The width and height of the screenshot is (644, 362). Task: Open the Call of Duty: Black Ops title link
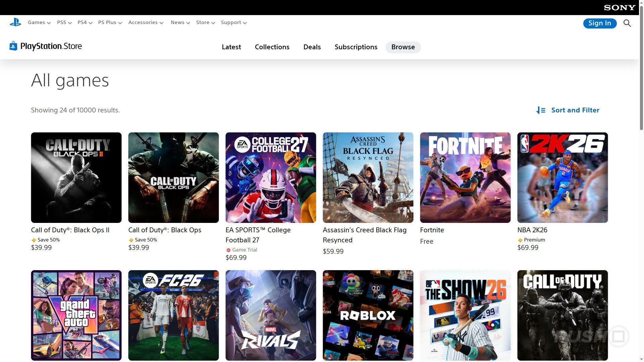(x=165, y=230)
